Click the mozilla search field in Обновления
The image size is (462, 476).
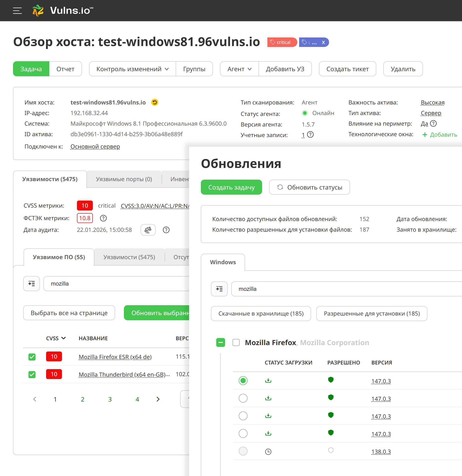pyautogui.click(x=340, y=289)
